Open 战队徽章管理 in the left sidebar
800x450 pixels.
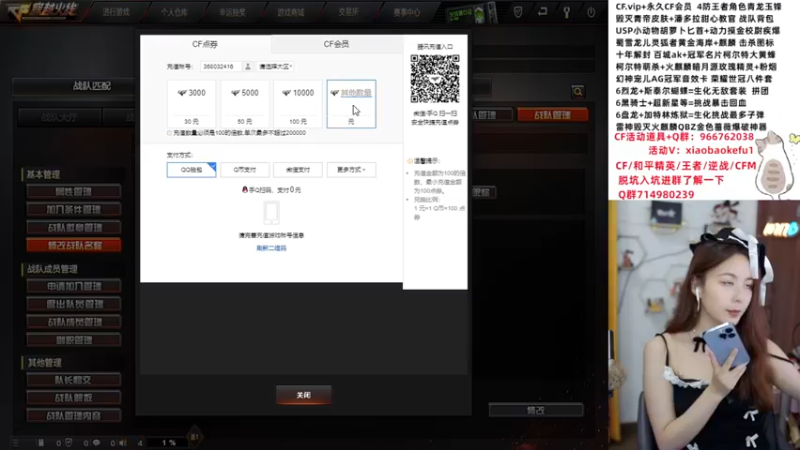(x=74, y=228)
